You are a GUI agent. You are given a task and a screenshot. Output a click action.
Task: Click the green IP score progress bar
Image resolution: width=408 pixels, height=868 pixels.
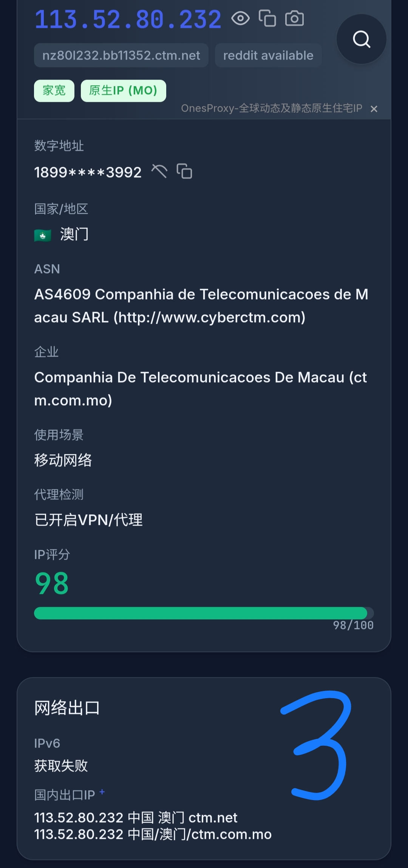[200, 613]
